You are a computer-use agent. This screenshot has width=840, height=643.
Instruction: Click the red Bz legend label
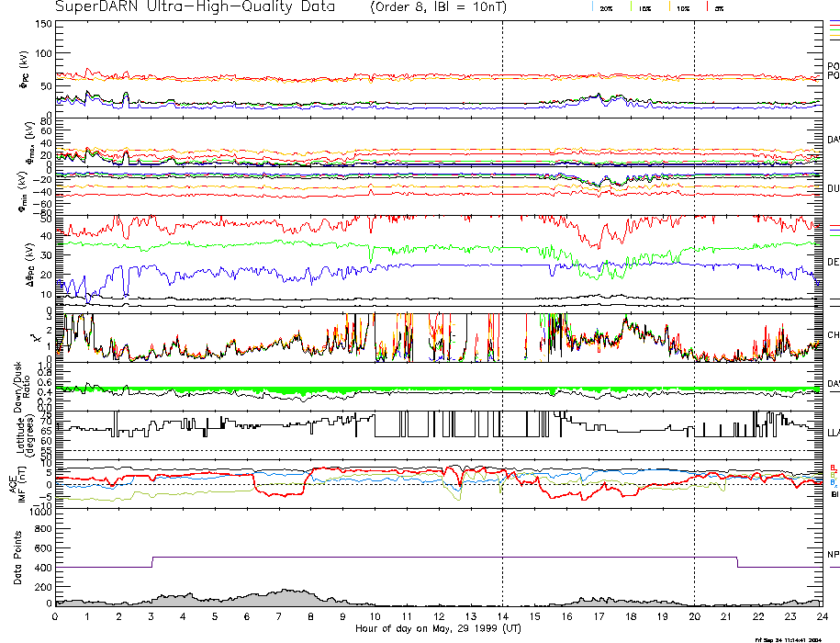click(x=833, y=467)
